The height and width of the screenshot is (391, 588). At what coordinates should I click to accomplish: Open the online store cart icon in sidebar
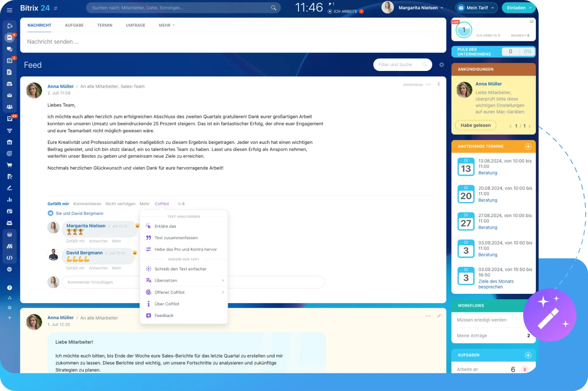coord(10,165)
